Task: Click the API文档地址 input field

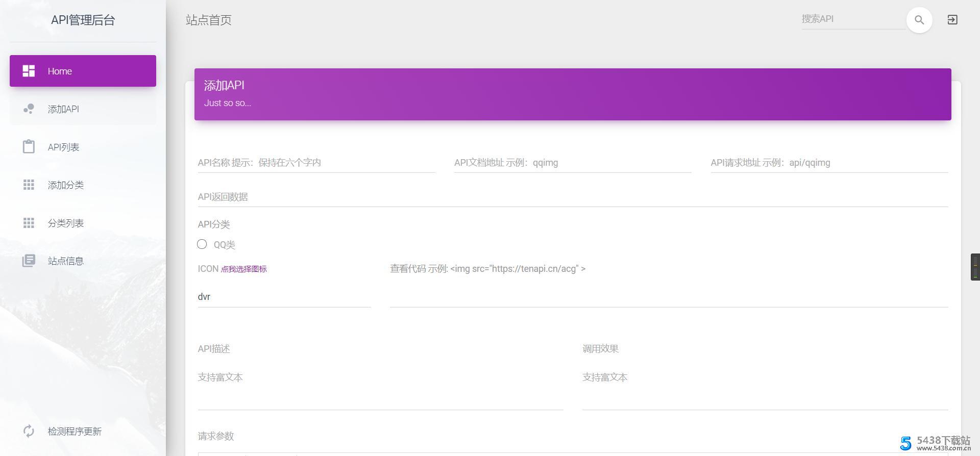Action: coord(572,163)
